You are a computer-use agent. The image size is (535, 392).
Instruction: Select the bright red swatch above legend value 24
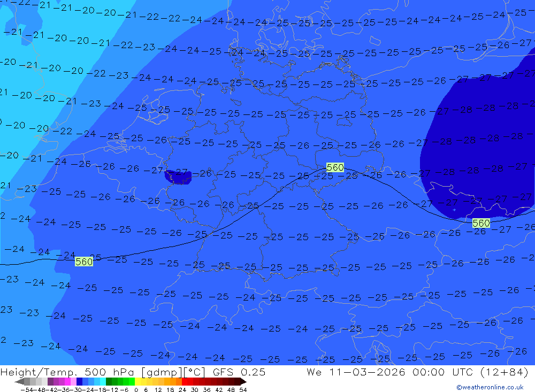click(x=185, y=381)
